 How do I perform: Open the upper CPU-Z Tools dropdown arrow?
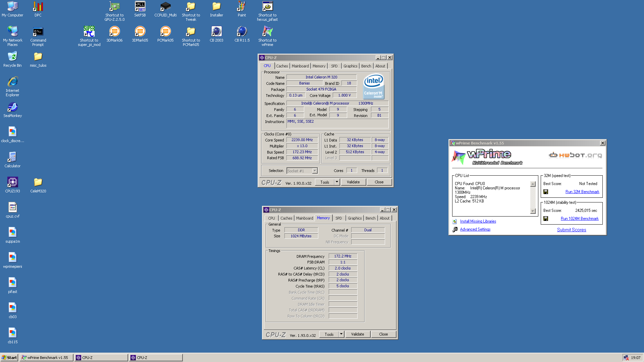pyautogui.click(x=337, y=182)
